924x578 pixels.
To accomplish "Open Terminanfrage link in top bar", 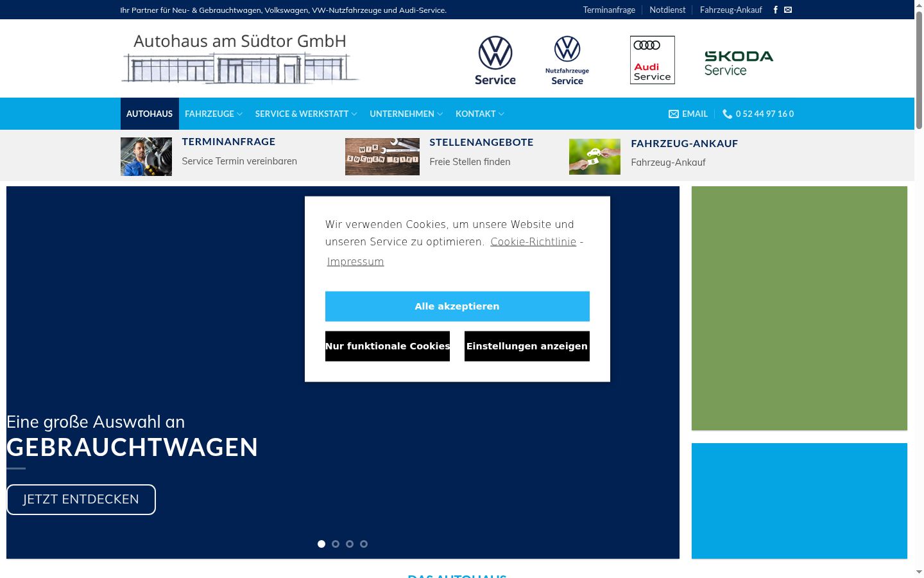I will tap(609, 10).
